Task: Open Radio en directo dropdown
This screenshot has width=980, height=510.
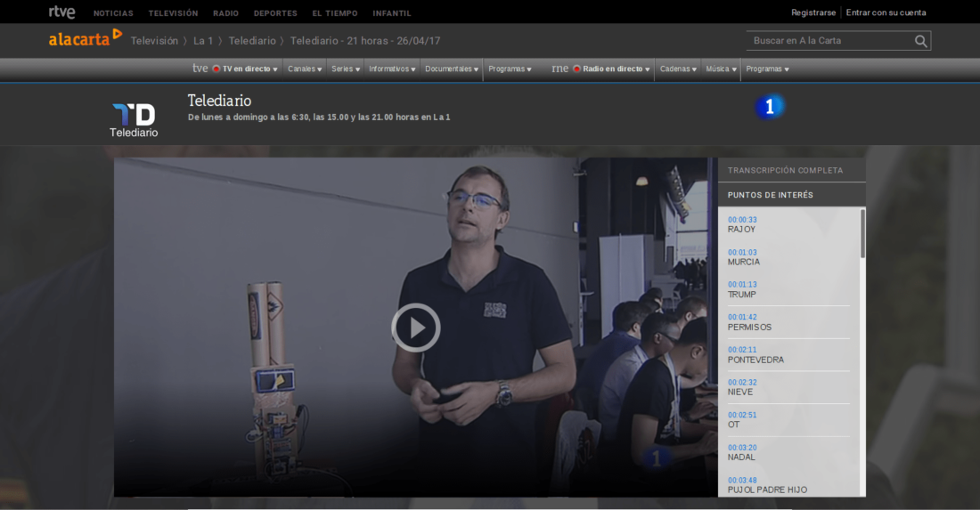Action: coord(616,69)
